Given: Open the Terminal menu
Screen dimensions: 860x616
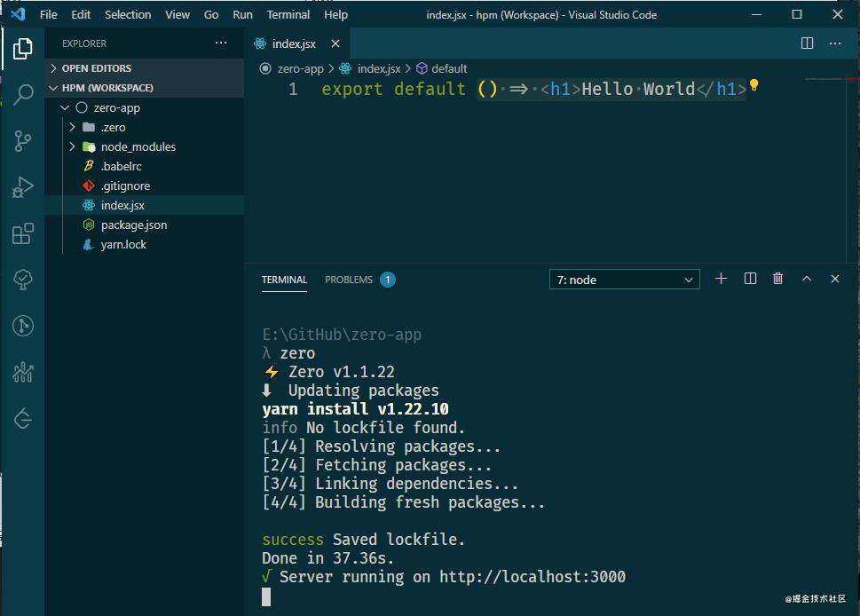Looking at the screenshot, I should coord(288,15).
